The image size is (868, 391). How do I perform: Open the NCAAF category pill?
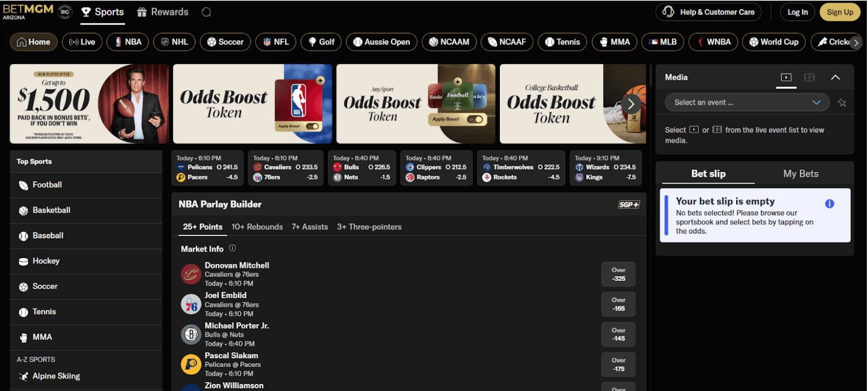[x=507, y=42]
